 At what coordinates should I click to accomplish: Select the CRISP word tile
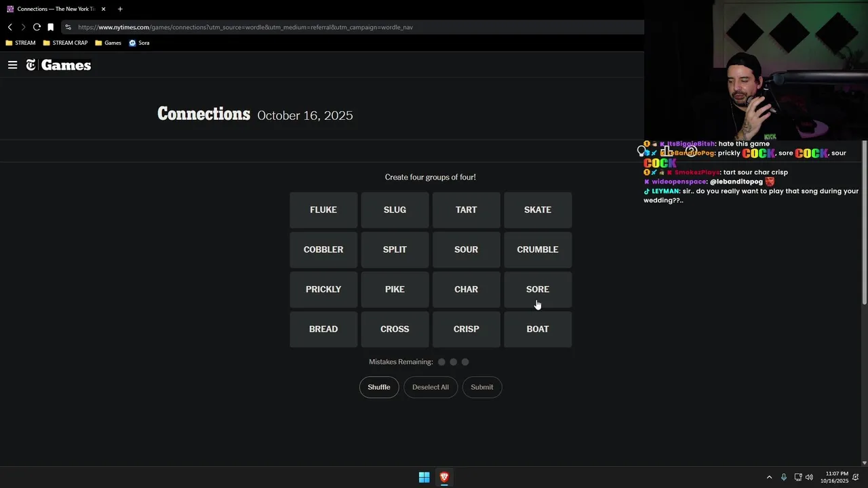[x=467, y=329]
